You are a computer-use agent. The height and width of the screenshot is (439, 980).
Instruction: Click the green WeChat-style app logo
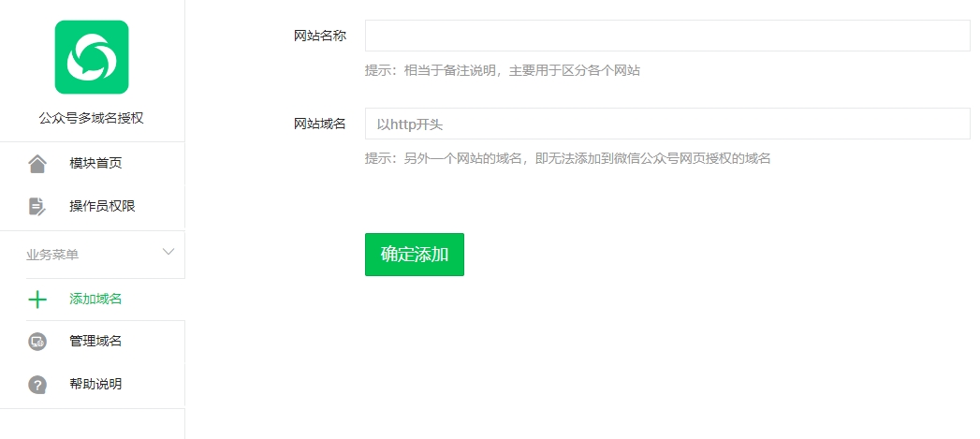tap(92, 57)
